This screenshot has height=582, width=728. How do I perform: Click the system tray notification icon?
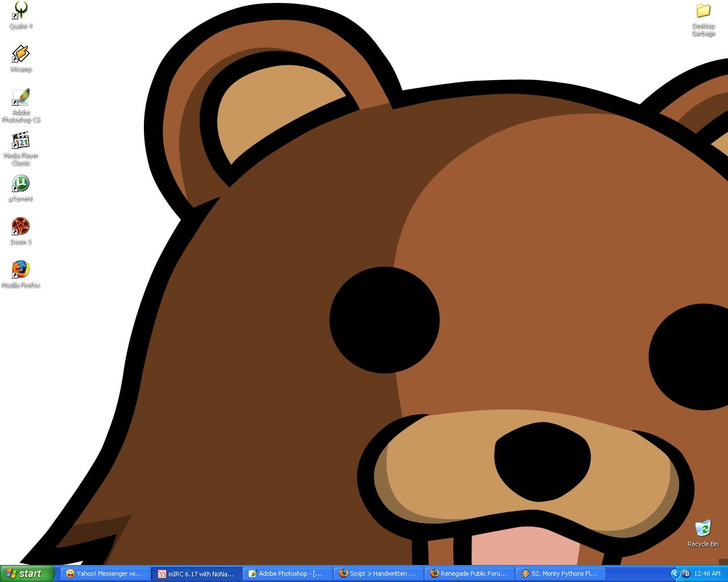[x=686, y=573]
